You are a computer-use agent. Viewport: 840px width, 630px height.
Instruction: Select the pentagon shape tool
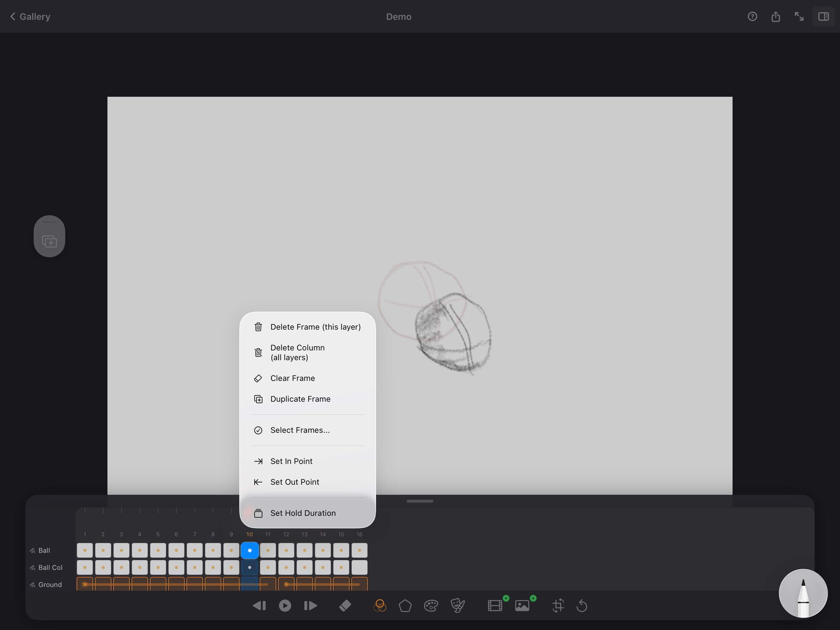(x=405, y=606)
